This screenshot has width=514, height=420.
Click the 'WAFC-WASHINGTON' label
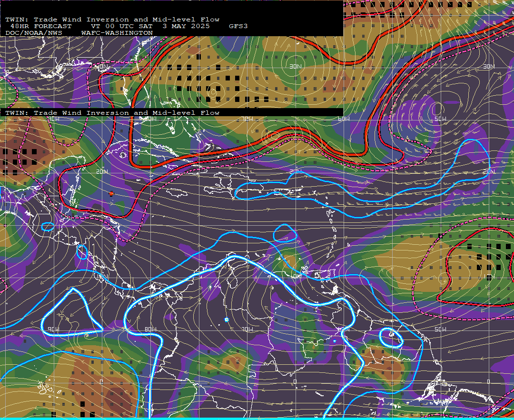[x=117, y=33]
